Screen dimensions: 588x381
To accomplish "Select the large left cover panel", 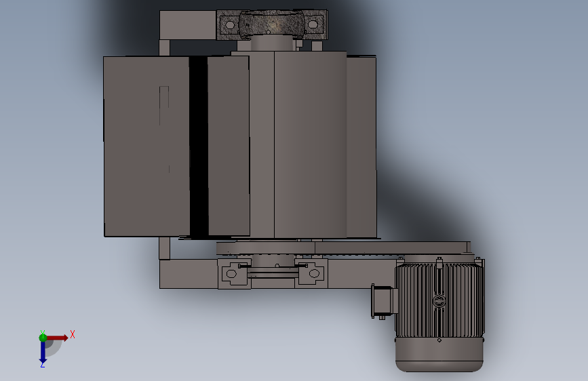I will (x=146, y=146).
